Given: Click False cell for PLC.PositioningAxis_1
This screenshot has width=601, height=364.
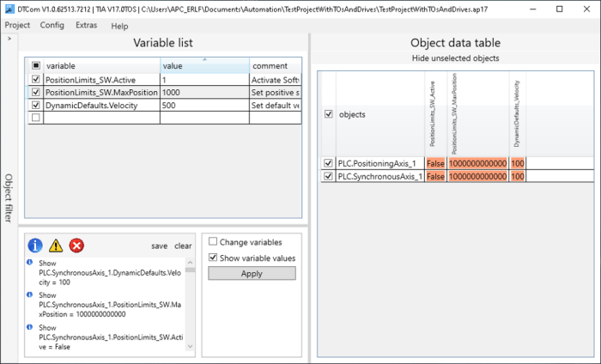Looking at the screenshot, I should (x=436, y=164).
